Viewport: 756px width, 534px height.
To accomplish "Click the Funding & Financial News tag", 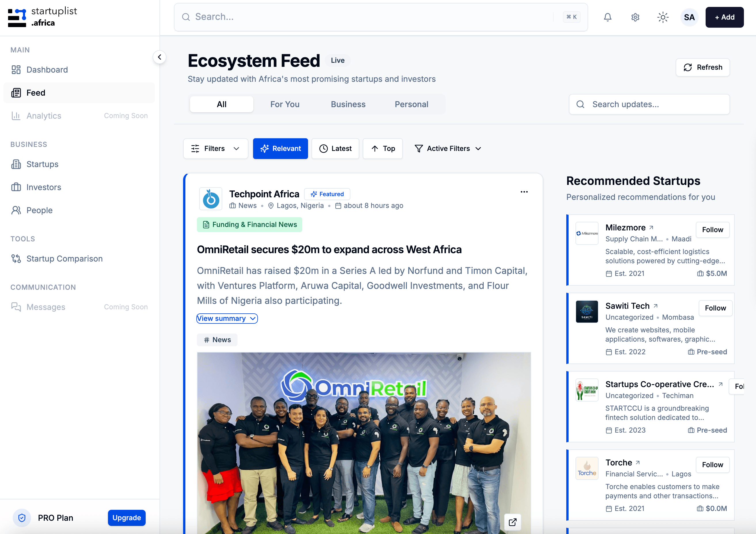I will [x=249, y=225].
